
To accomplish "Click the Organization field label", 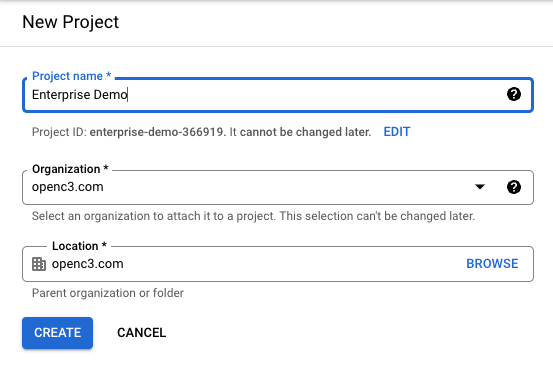I will [70, 169].
